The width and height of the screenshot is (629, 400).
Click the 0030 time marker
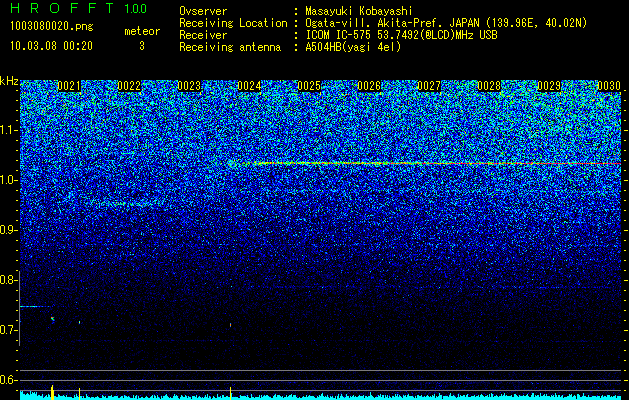609,86
